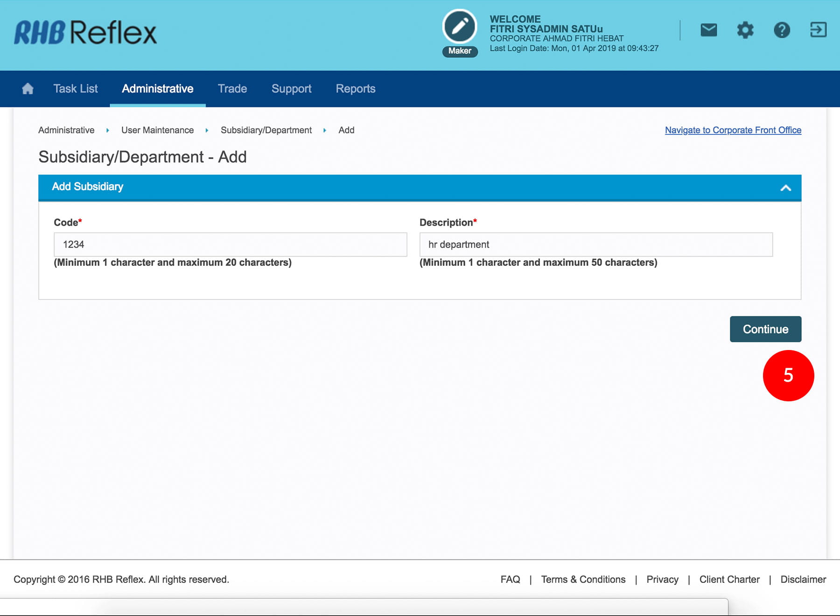Open Terms & Conditions footer link
The width and height of the screenshot is (840, 616).
(583, 579)
